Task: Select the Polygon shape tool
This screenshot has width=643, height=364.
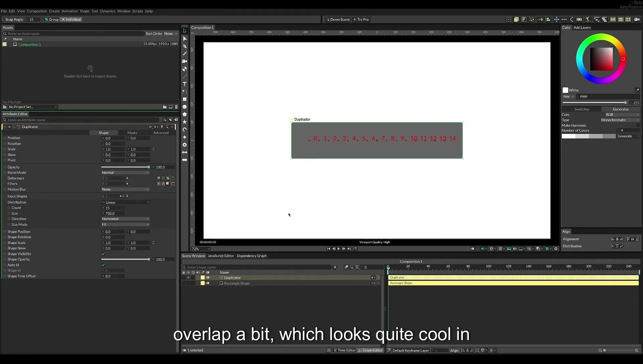Action: 185,114
